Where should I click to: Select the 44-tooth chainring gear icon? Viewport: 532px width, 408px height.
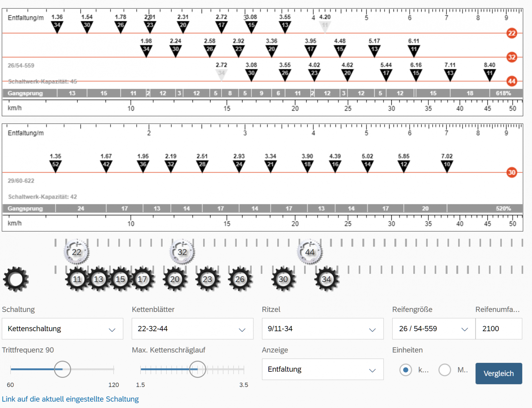(x=310, y=252)
